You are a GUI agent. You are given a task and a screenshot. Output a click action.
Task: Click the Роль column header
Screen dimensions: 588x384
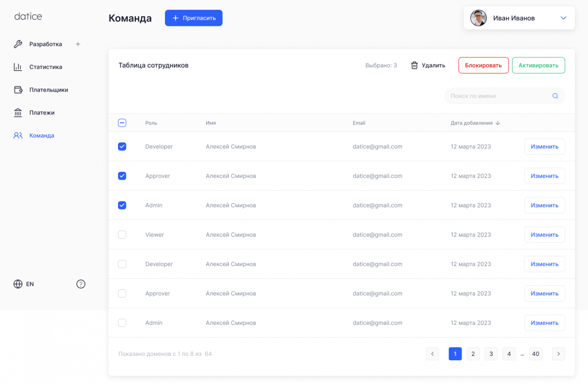click(151, 123)
